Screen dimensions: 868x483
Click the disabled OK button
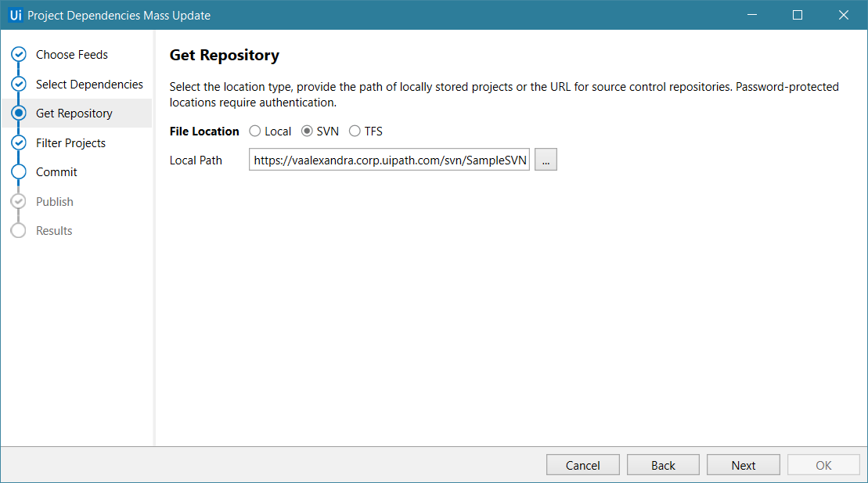tap(823, 465)
